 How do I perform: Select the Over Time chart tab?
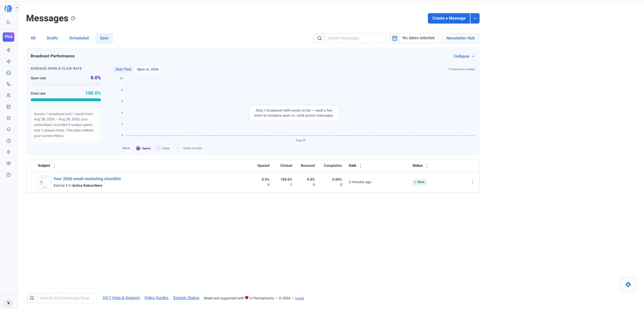pyautogui.click(x=123, y=69)
